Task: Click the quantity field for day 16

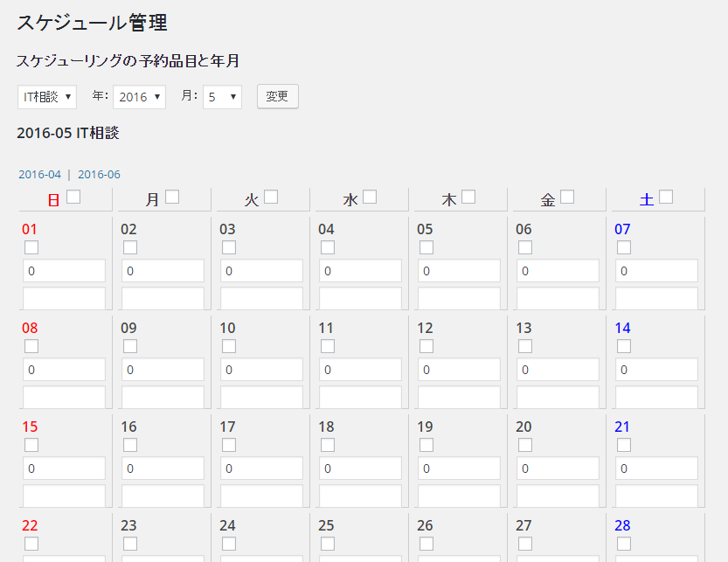Action: coord(163,468)
